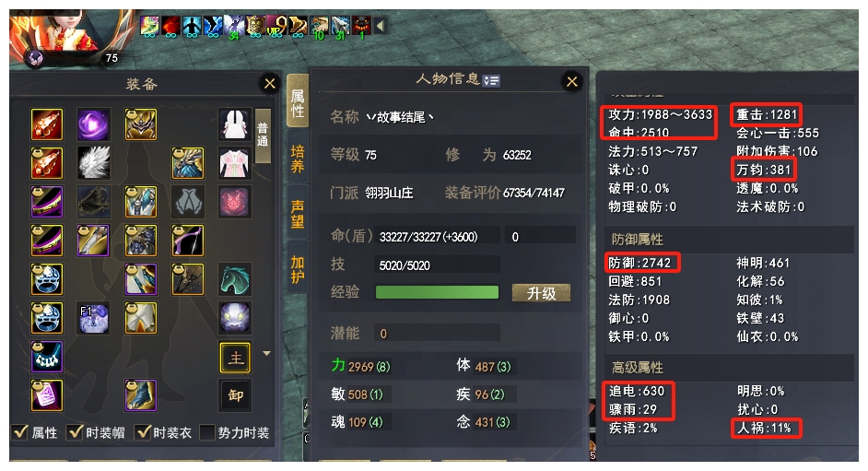The image size is (868, 471).
Task: Click the blue boots equipment icon
Action: pyautogui.click(x=141, y=395)
